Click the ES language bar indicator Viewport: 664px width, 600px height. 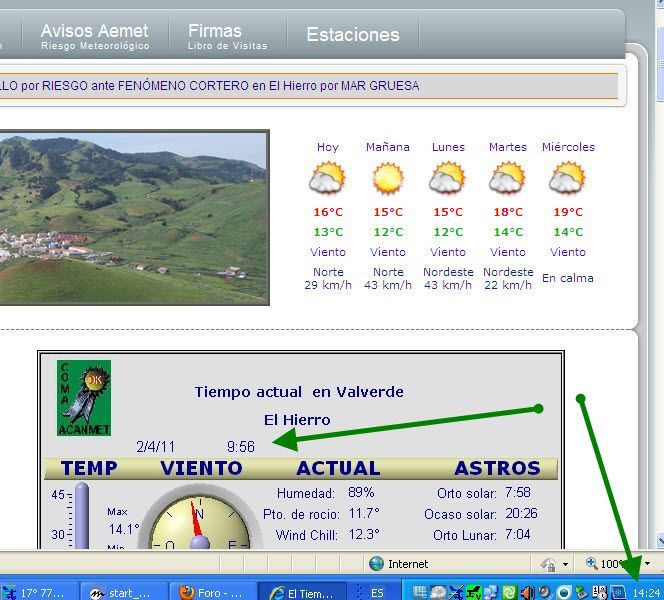(x=377, y=593)
